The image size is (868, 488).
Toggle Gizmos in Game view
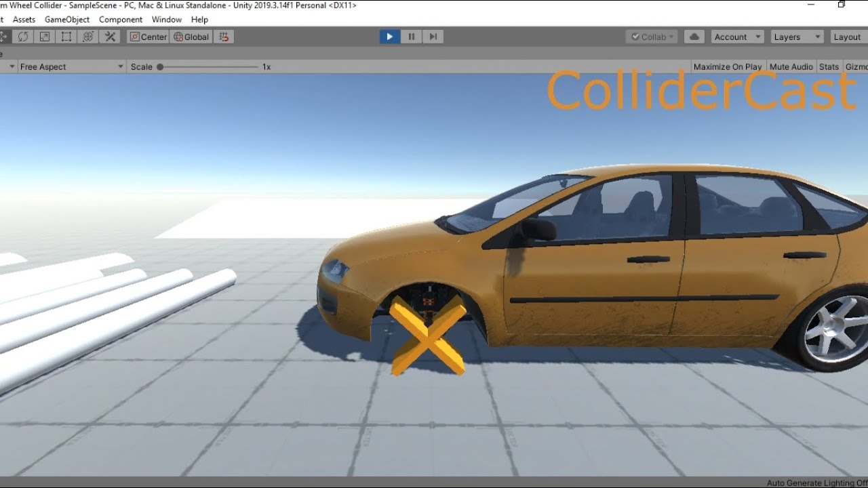(856, 66)
